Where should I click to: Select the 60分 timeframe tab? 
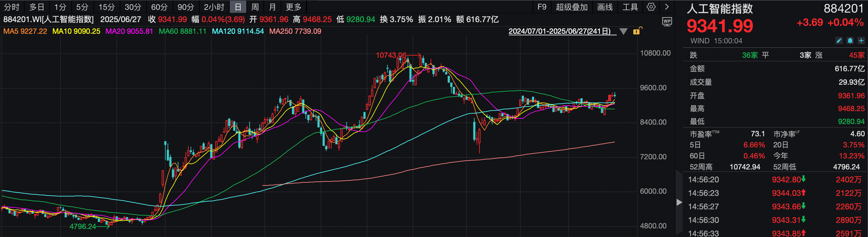[159, 7]
